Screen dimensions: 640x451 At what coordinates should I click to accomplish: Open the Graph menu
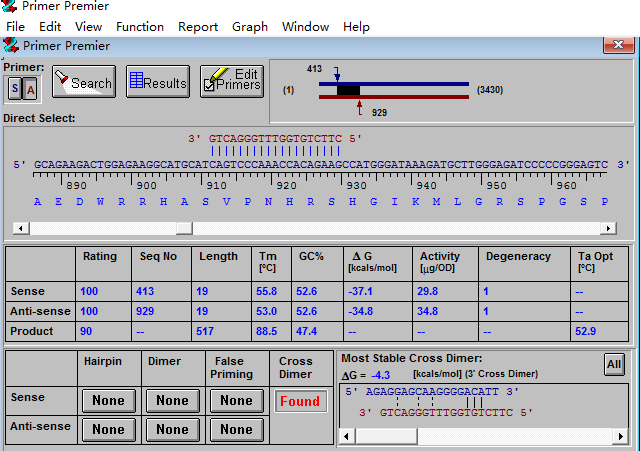250,27
